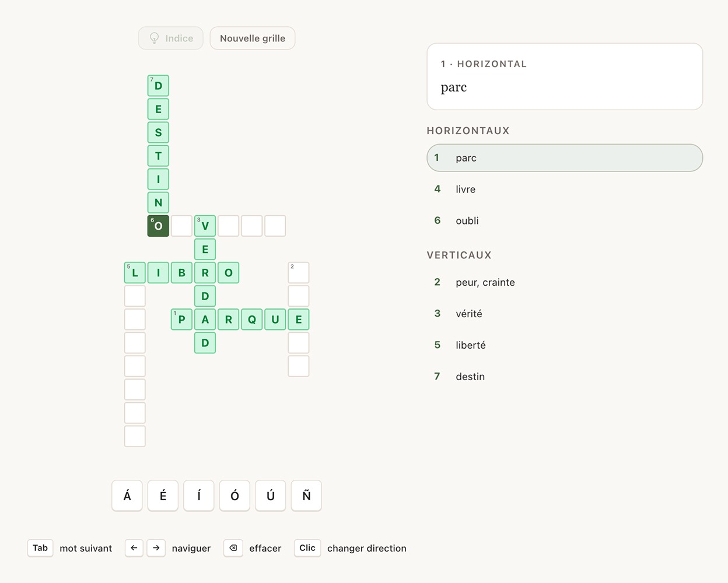Choose horizontal clue 6 oubli
This screenshot has width=728, height=583.
[x=565, y=221]
